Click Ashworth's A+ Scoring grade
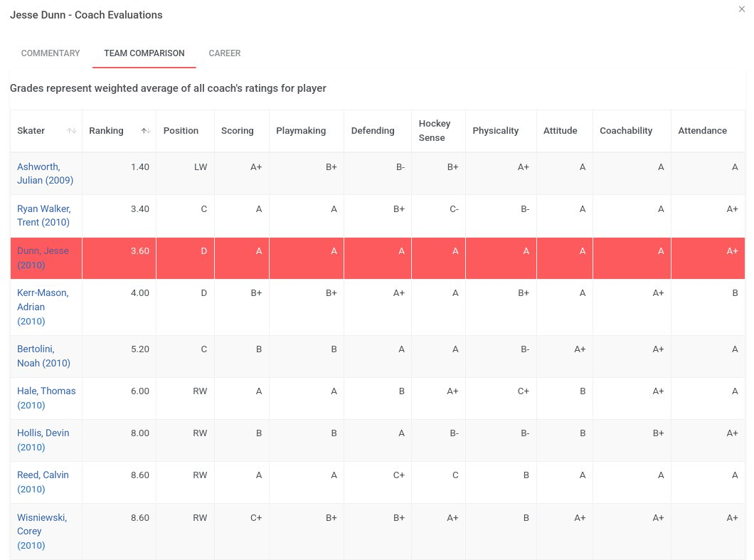 (x=256, y=167)
